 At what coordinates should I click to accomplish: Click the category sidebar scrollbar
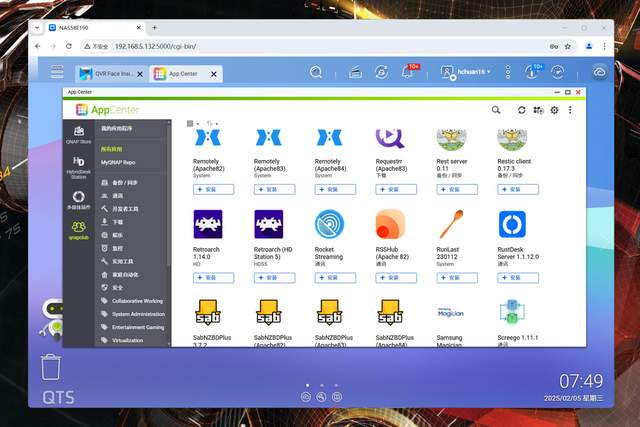point(169,194)
